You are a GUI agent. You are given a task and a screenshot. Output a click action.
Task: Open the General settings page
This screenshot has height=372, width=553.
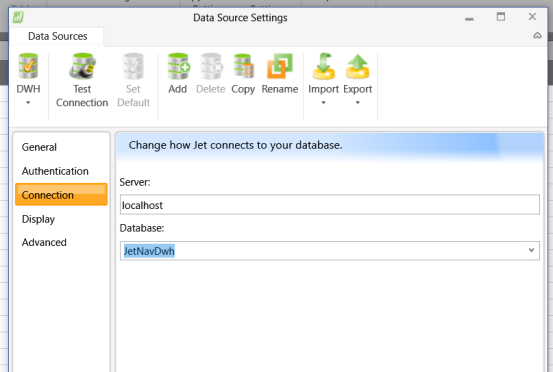coord(39,147)
